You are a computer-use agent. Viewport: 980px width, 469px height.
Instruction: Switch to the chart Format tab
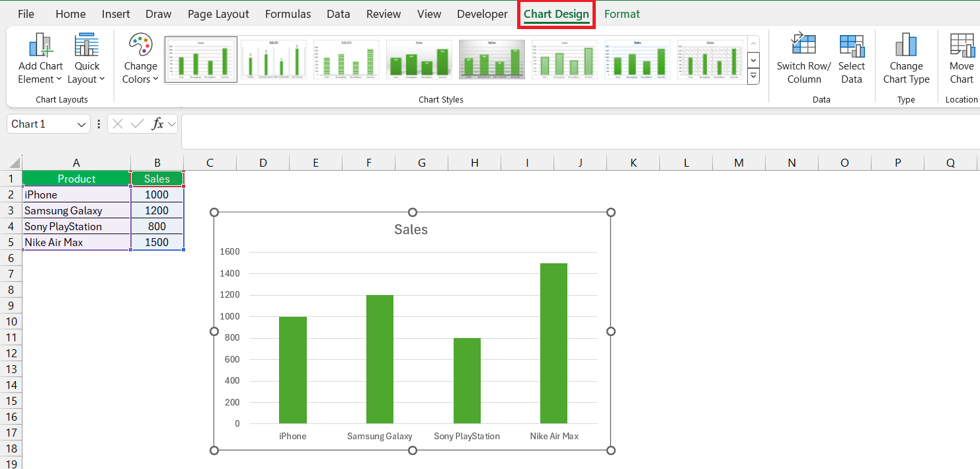[622, 14]
